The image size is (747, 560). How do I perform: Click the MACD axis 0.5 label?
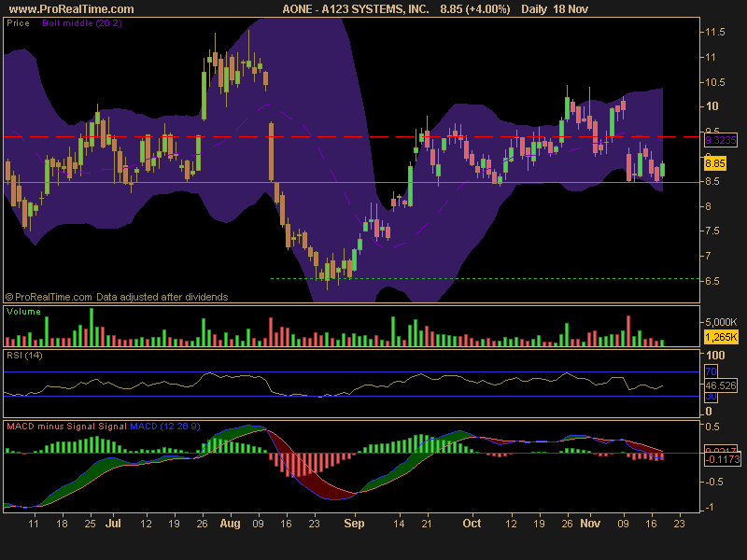(712, 427)
